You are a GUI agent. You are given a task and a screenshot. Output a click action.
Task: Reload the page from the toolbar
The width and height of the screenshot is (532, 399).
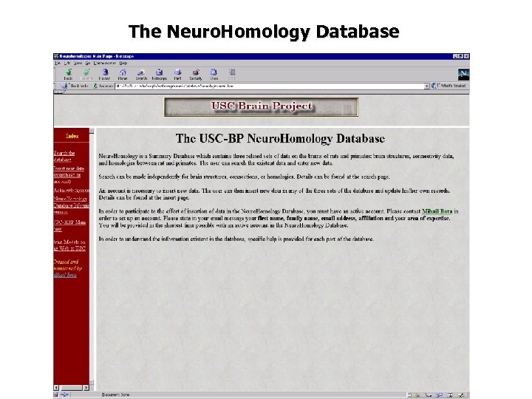[x=104, y=75]
